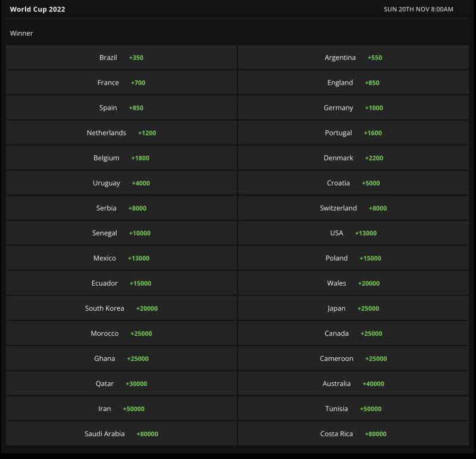Choose England winner odds +850
The width and height of the screenshot is (476, 459).
coord(353,83)
